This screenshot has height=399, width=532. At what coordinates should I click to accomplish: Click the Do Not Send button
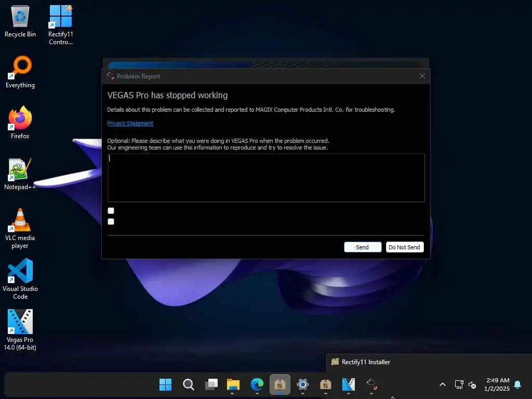click(x=404, y=247)
